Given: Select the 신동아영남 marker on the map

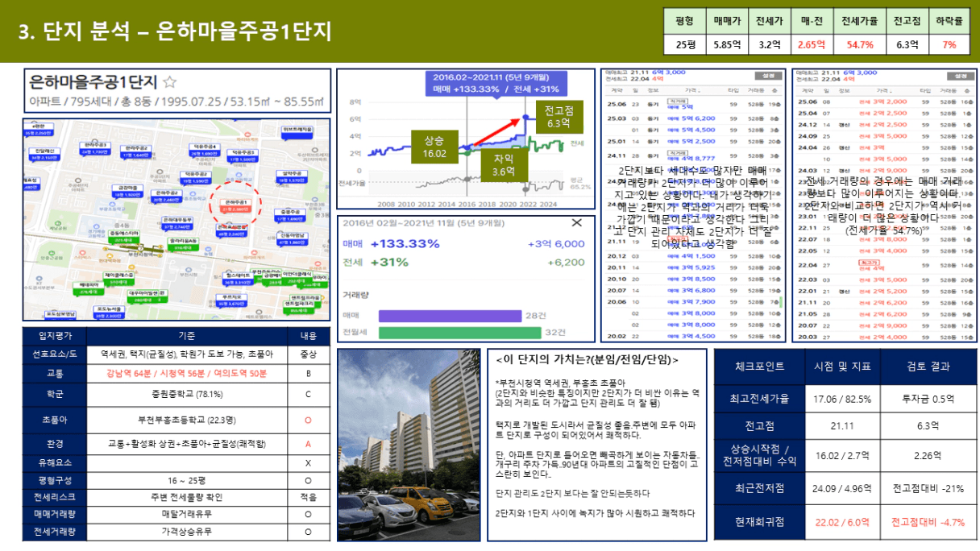Looking at the screenshot, I should 293,238.
